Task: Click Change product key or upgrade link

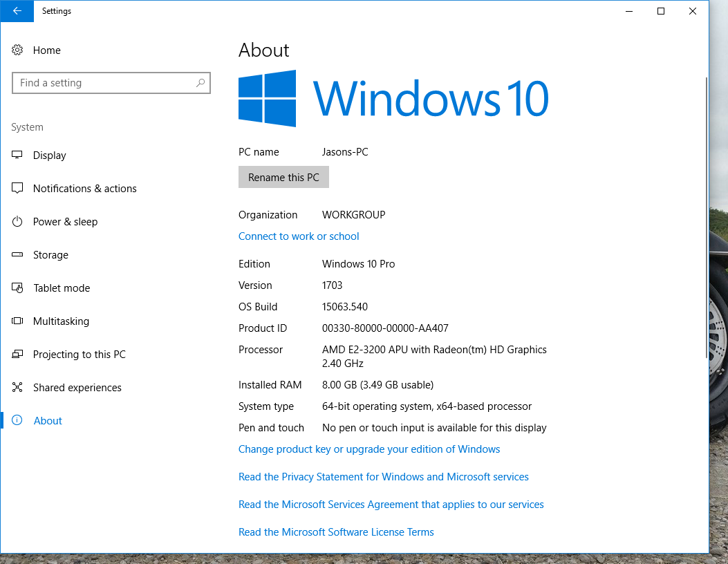Action: (369, 449)
